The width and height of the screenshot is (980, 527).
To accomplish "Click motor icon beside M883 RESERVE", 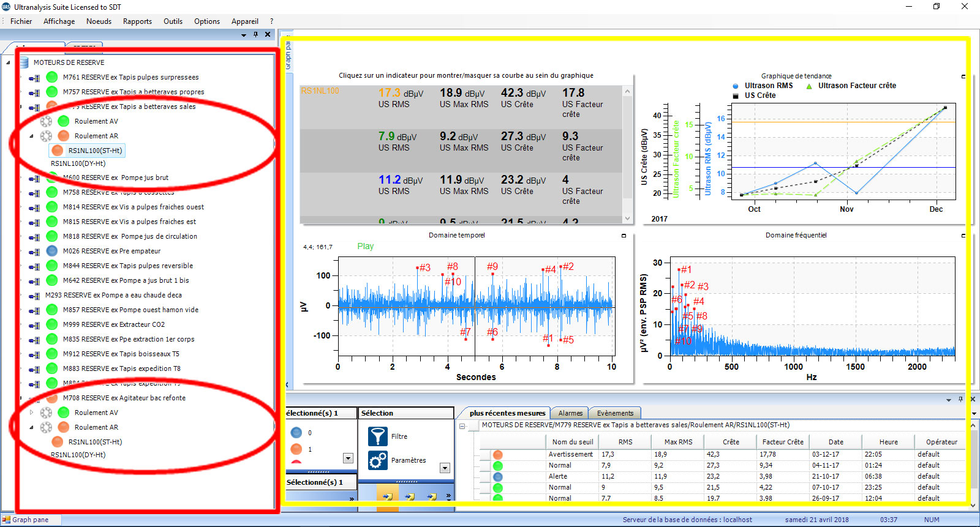I will 35,369.
